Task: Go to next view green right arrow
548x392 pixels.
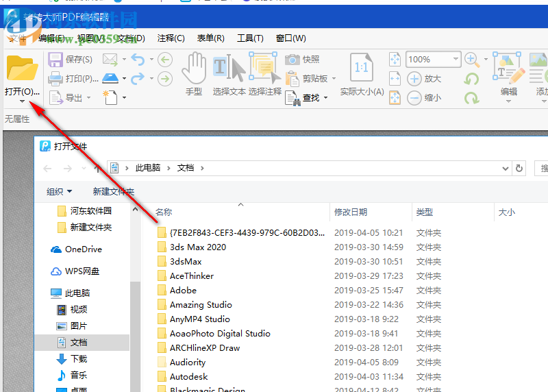Action: coord(165,79)
